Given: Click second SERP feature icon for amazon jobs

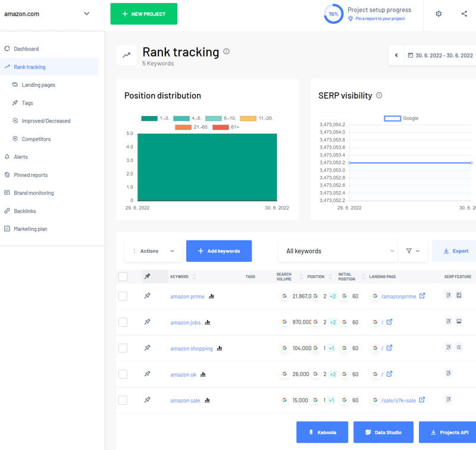Looking at the screenshot, I should click(459, 321).
